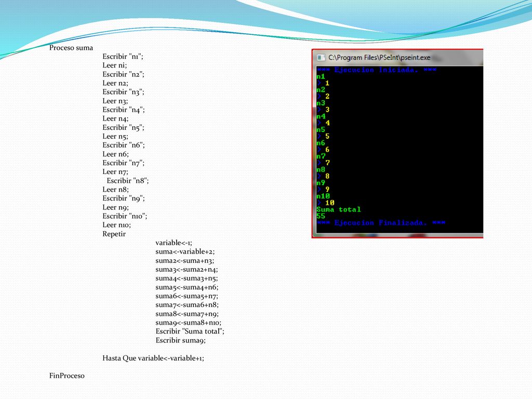Click the console prompt "n10"

[323, 196]
